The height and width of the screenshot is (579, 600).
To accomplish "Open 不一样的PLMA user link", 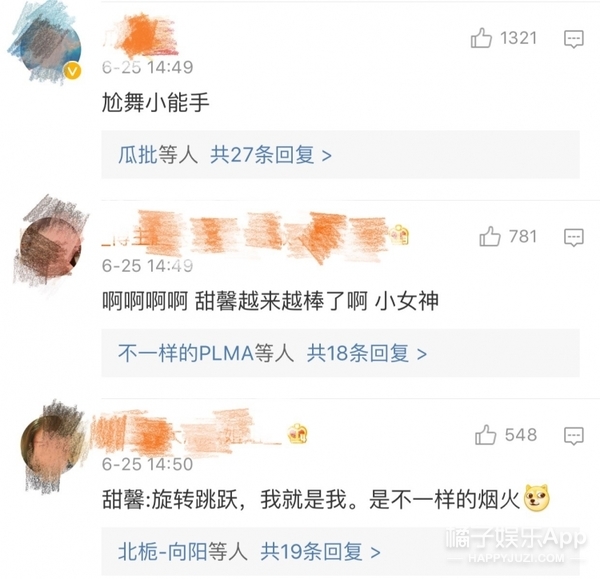I will click(x=186, y=353).
